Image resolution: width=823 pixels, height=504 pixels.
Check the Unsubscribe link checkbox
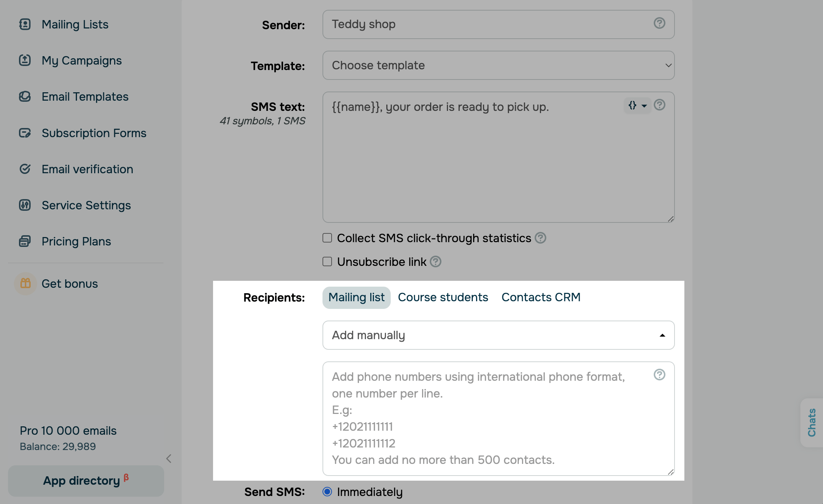click(x=327, y=261)
